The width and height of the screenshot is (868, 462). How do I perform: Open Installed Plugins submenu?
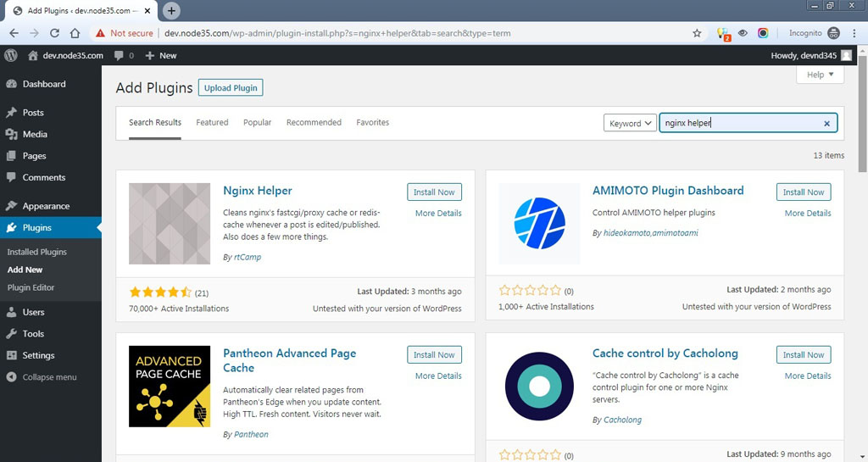coord(37,252)
